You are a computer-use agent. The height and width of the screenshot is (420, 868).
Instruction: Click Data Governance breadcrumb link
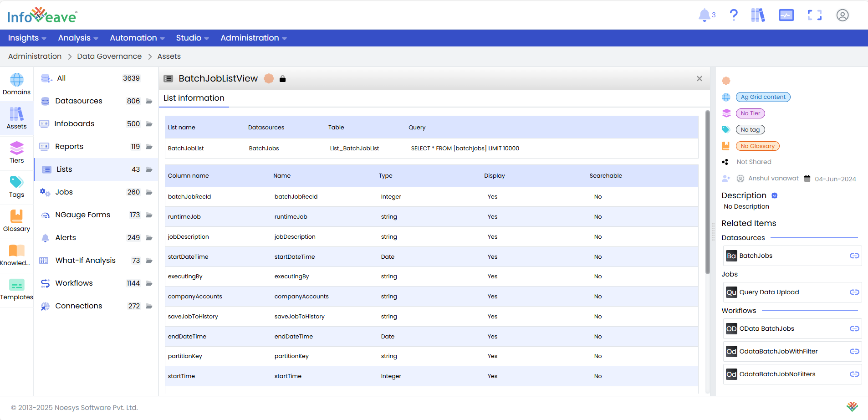pyautogui.click(x=109, y=56)
